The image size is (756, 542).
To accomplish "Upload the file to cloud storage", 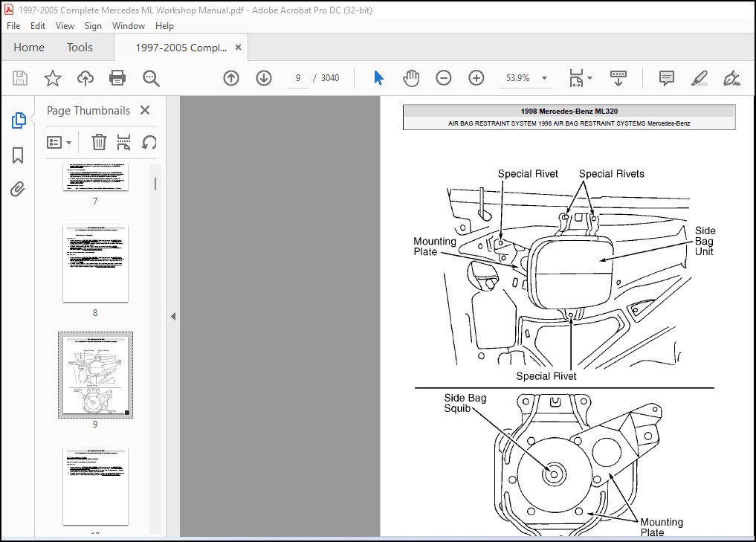I will [x=85, y=78].
